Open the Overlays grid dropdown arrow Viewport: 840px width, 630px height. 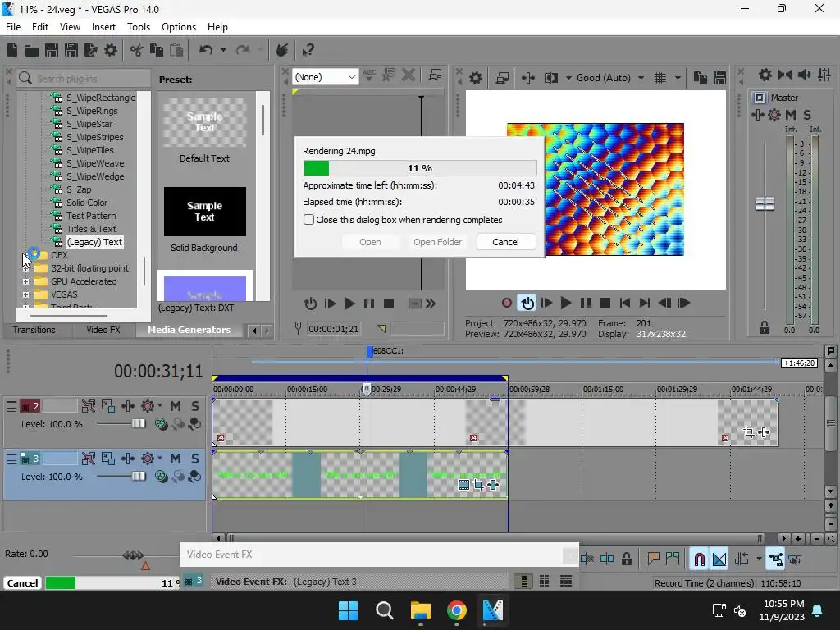(x=678, y=78)
